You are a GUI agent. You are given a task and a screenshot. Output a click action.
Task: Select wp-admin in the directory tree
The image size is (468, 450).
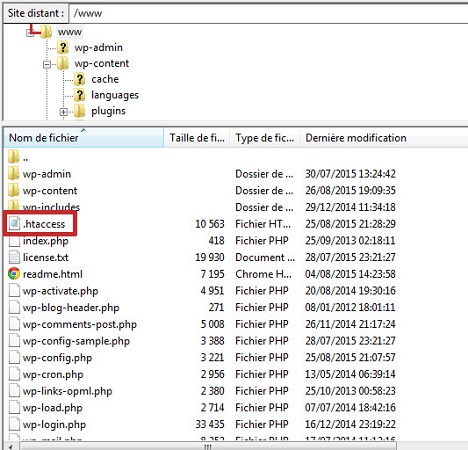(x=99, y=48)
